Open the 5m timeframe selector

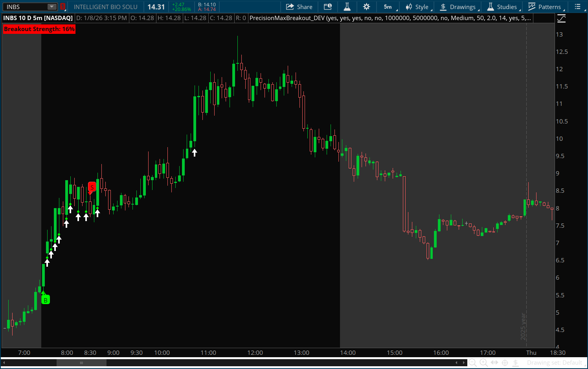(x=388, y=7)
